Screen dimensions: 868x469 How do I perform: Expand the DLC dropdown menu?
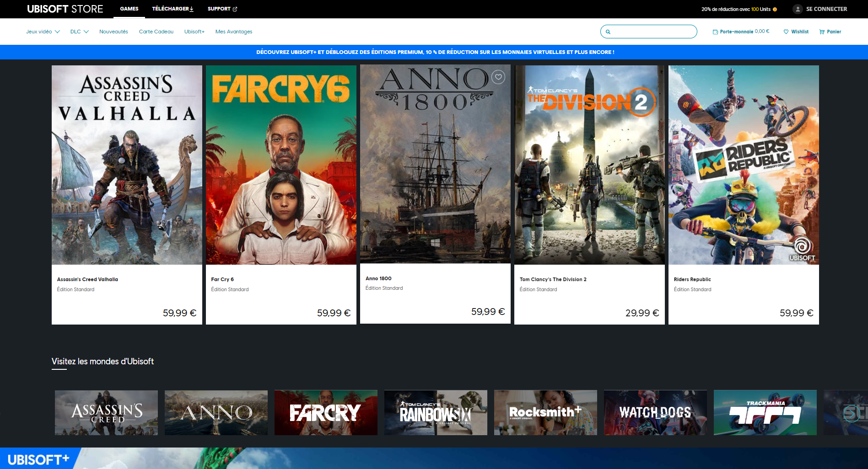[79, 32]
